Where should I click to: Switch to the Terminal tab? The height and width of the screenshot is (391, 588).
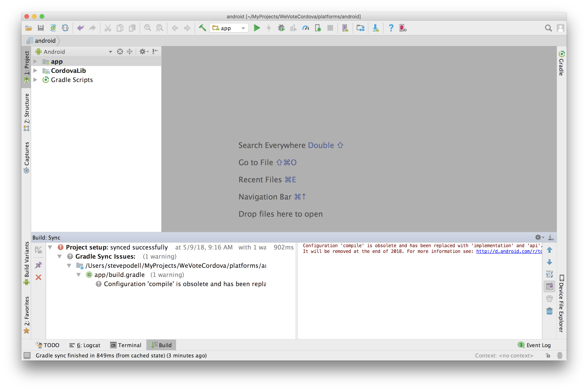[x=126, y=345]
